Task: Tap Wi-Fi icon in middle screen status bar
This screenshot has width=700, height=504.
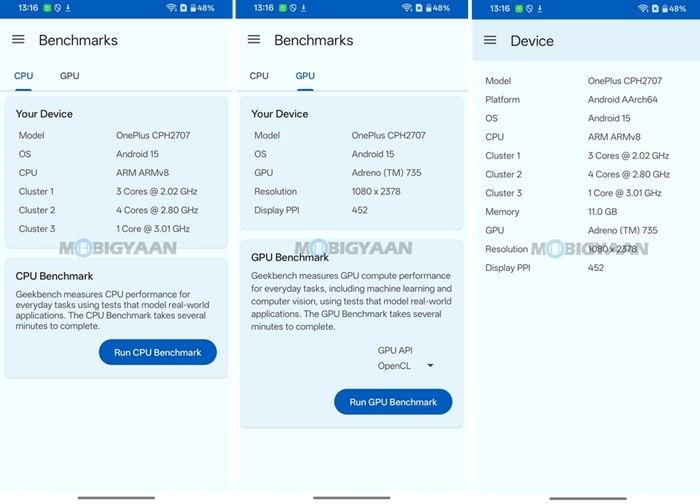Action: [x=407, y=8]
